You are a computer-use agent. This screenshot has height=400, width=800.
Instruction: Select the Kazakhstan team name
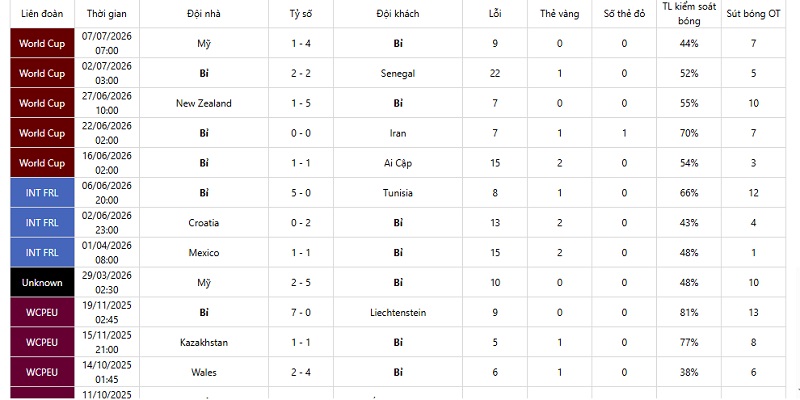tap(204, 342)
